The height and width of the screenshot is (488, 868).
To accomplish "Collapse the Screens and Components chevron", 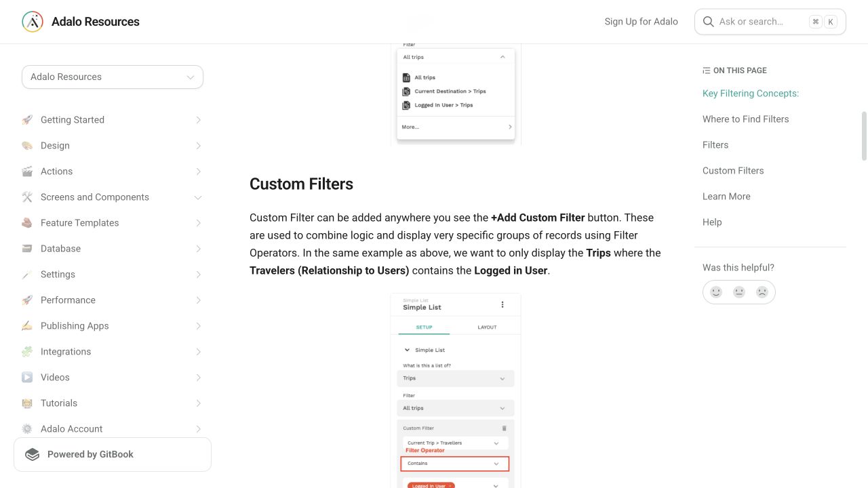I will [198, 197].
